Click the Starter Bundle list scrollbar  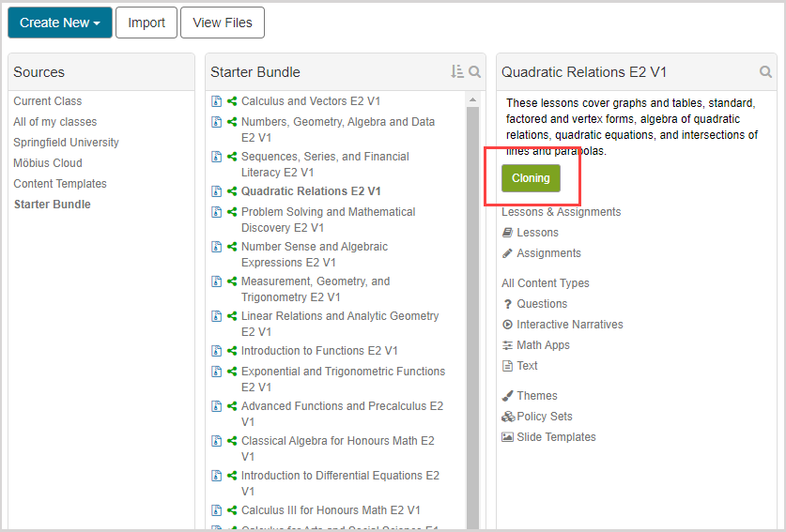pos(472,310)
